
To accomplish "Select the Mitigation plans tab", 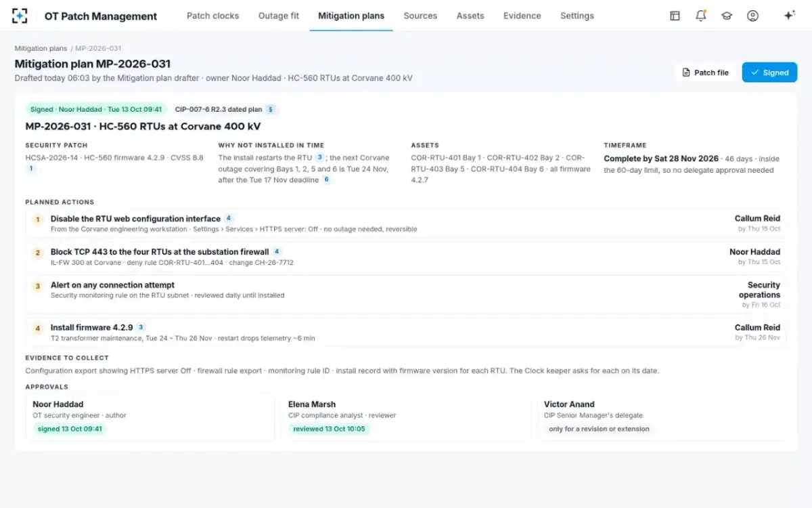I will (x=351, y=16).
